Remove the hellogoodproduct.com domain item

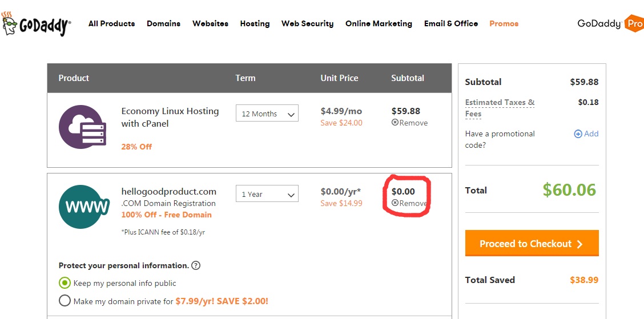coord(409,203)
